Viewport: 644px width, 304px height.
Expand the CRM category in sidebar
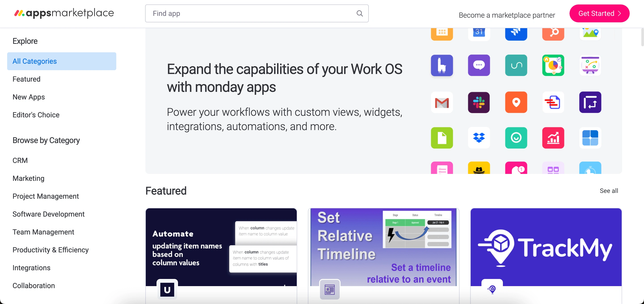click(20, 160)
